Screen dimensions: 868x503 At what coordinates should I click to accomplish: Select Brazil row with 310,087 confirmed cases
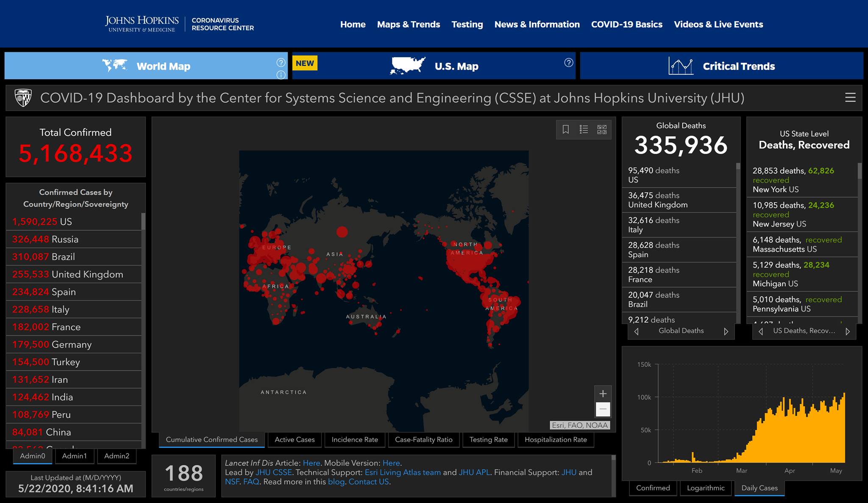coord(73,257)
